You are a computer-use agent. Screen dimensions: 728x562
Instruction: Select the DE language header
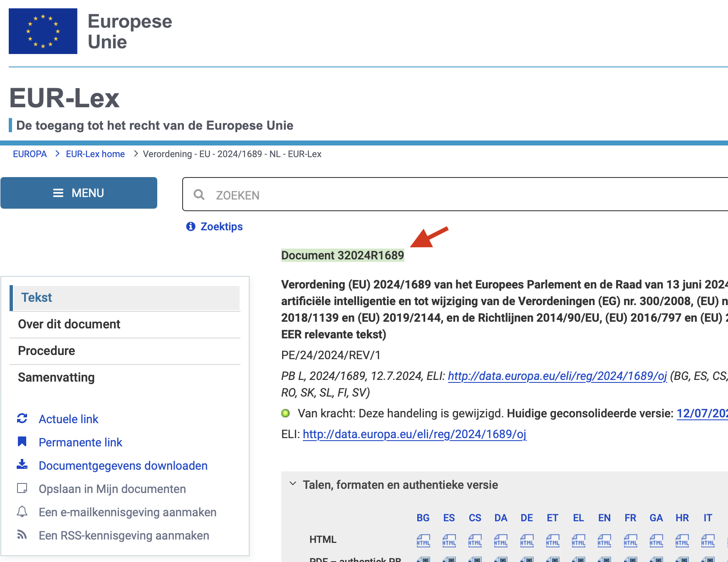[x=527, y=518]
